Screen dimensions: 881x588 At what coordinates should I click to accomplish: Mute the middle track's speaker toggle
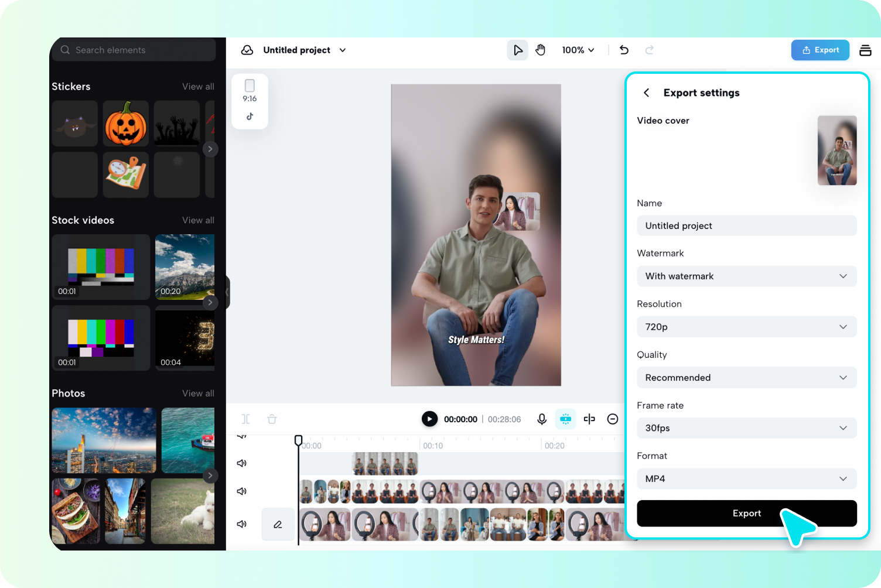click(241, 491)
